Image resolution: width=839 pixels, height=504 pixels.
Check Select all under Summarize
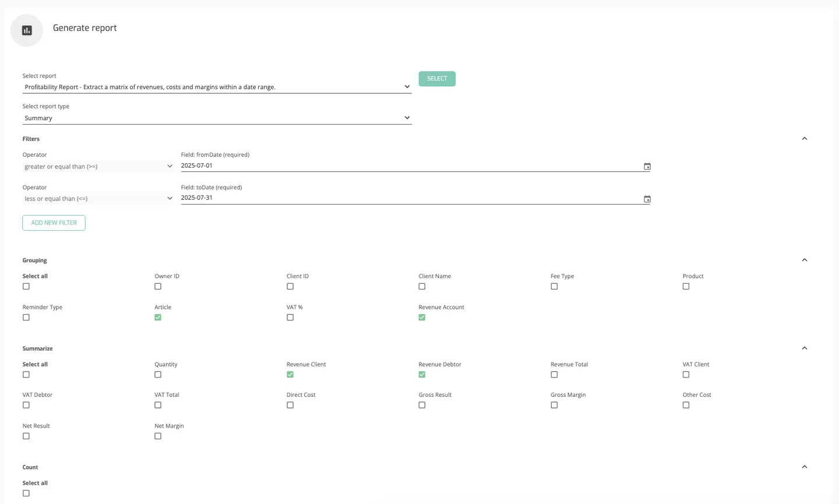[x=26, y=375]
